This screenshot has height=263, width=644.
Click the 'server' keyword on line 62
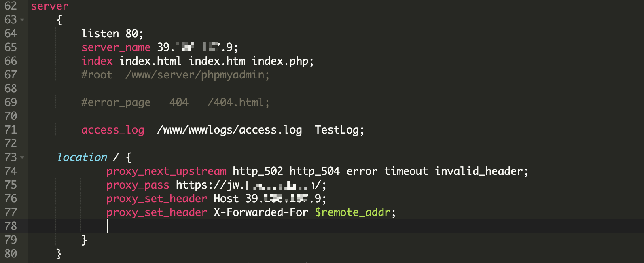(x=49, y=6)
